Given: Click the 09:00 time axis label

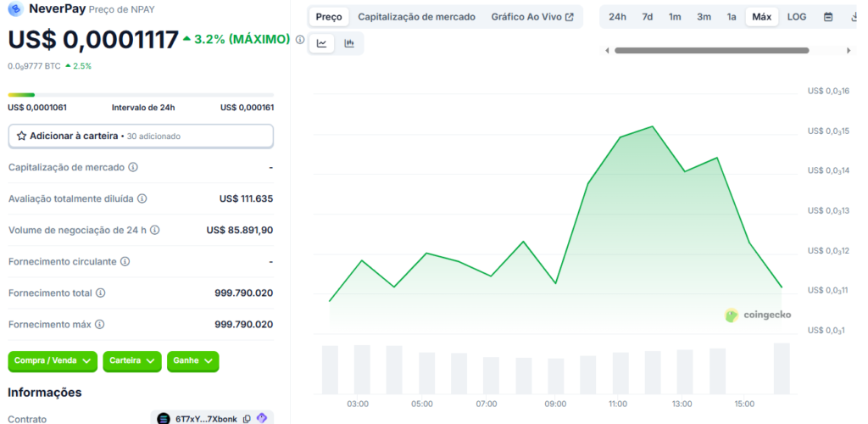Looking at the screenshot, I should pos(555,404).
